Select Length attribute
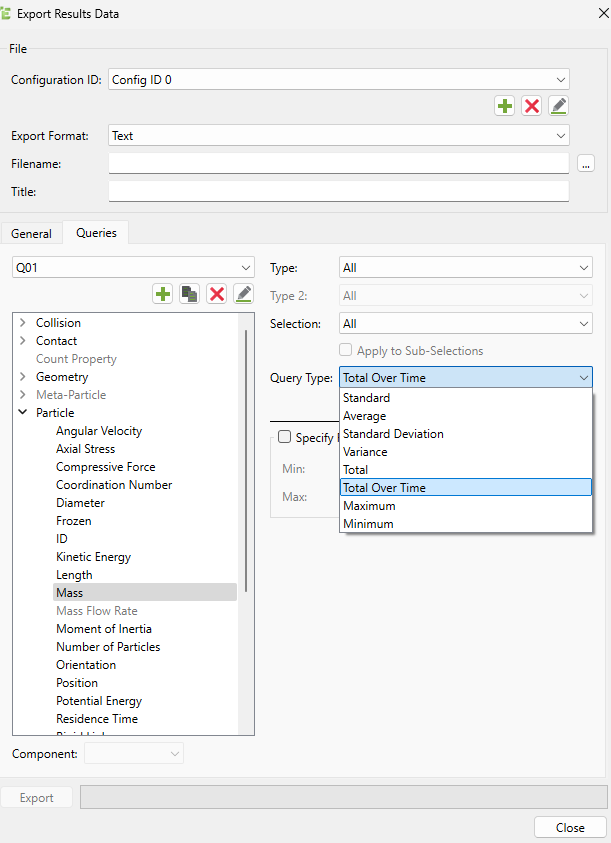Viewport: 611px width, 843px height. pyautogui.click(x=74, y=575)
